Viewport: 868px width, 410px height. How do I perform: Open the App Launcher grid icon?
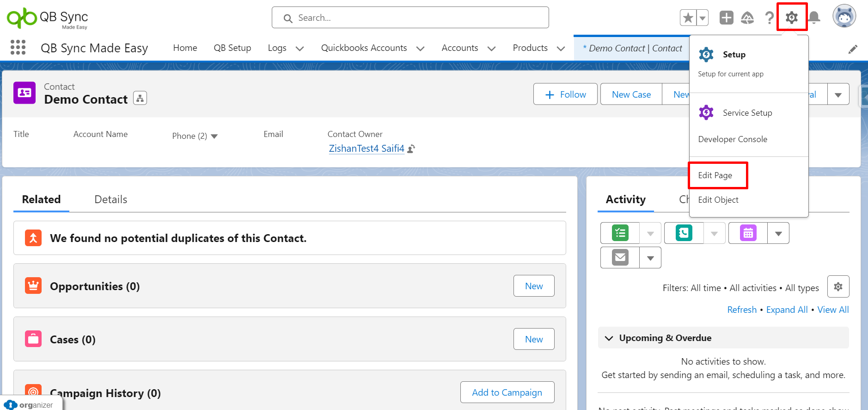tap(18, 47)
